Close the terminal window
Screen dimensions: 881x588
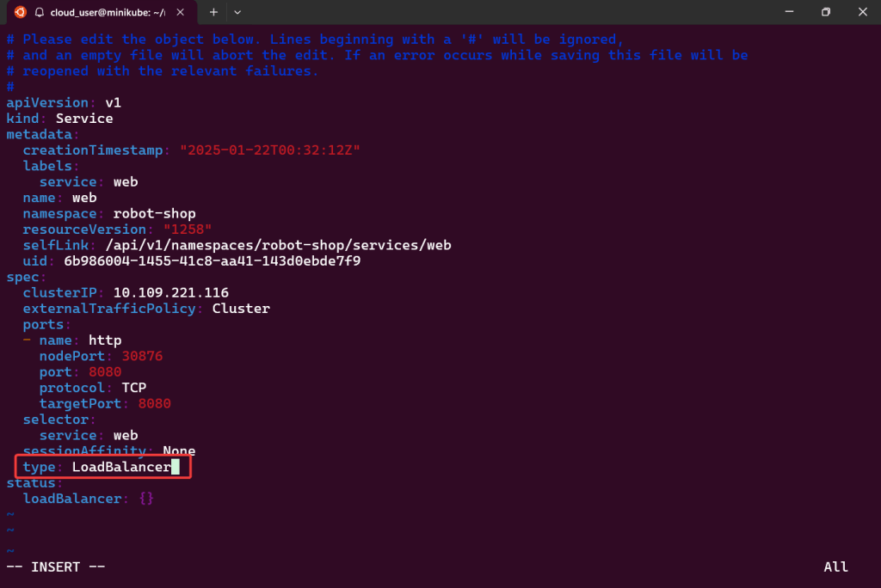pos(862,12)
